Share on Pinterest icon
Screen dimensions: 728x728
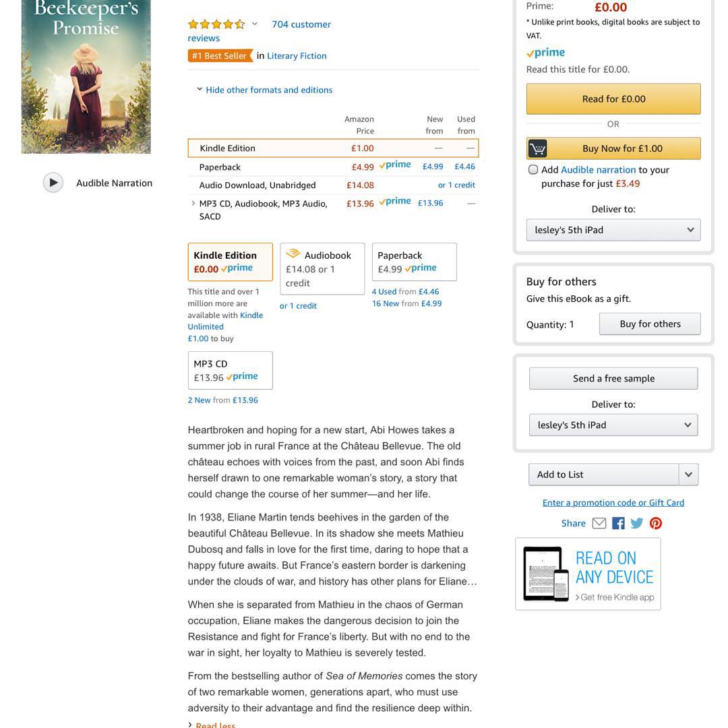click(656, 523)
